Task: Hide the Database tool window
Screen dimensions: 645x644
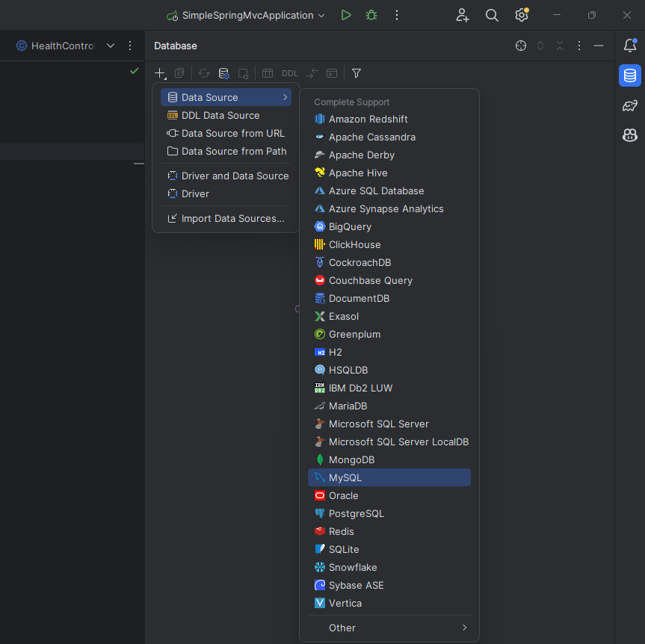Action: pyautogui.click(x=599, y=46)
